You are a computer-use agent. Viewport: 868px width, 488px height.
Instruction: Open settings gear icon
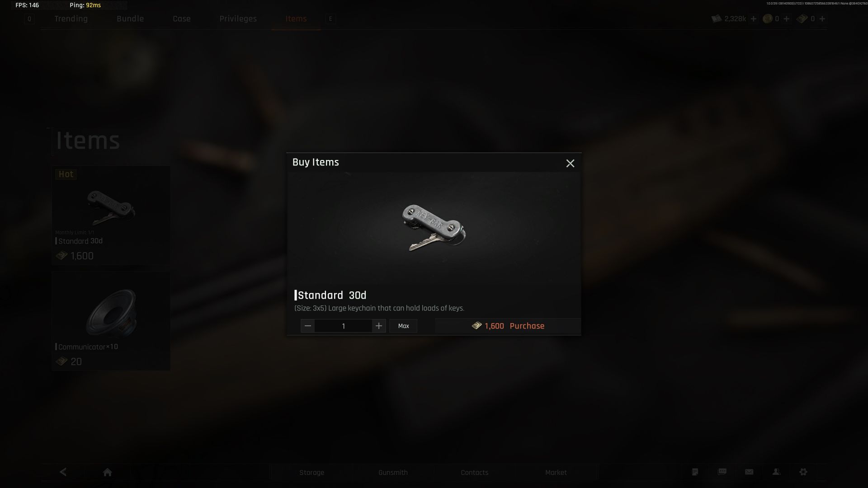pyautogui.click(x=803, y=472)
